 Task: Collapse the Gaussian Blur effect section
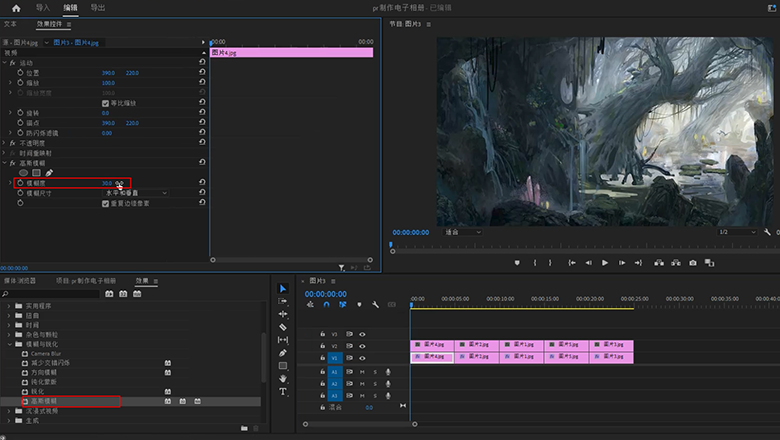4,163
